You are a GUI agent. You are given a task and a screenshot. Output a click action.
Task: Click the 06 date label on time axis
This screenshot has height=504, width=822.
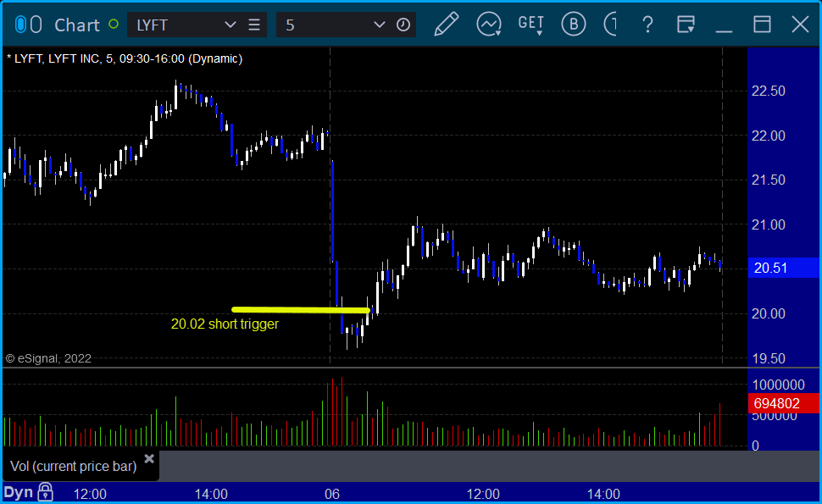click(x=332, y=494)
